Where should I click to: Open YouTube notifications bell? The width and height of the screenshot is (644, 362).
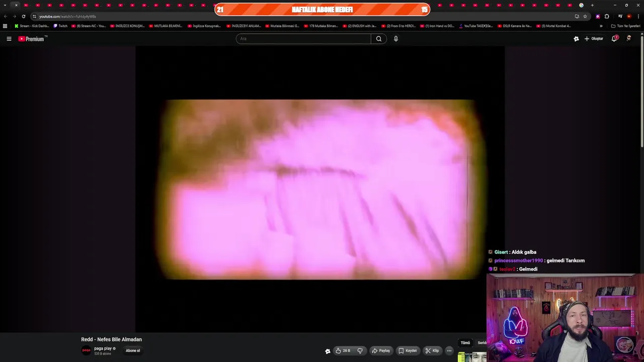pos(614,39)
